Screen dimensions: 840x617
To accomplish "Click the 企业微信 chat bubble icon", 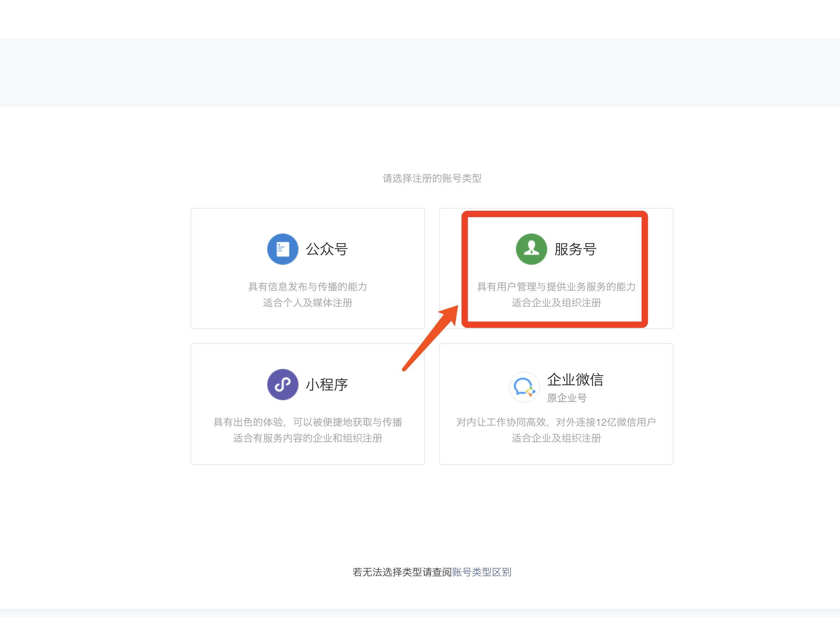I will pyautogui.click(x=524, y=387).
